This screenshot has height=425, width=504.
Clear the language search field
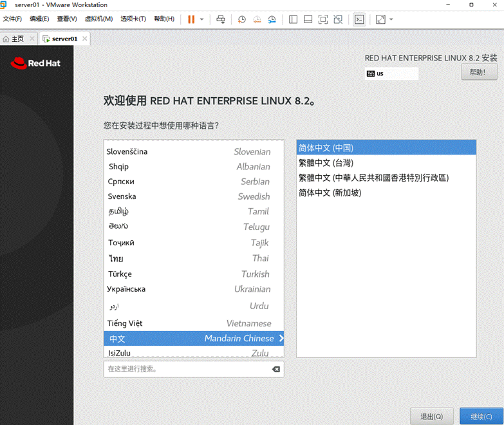275,369
